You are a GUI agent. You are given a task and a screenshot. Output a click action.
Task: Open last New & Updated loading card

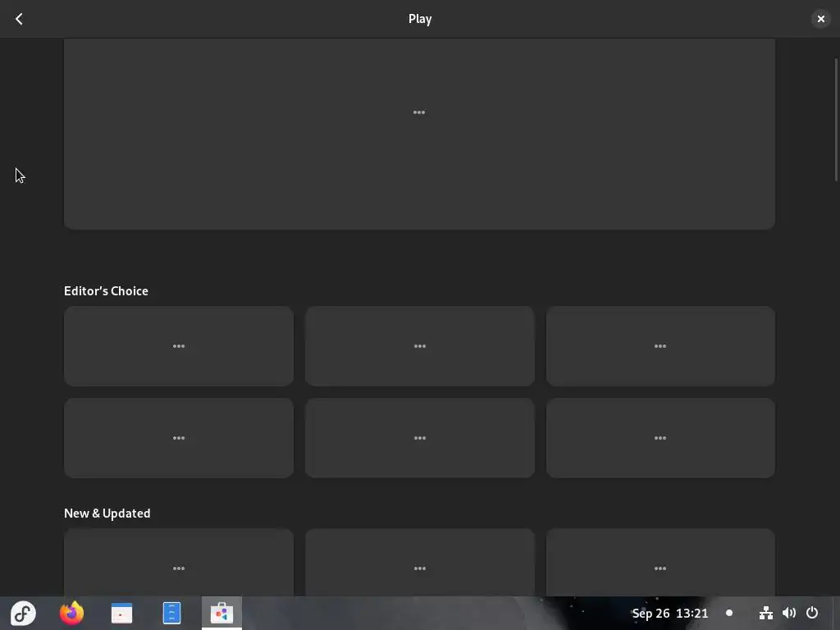click(660, 563)
